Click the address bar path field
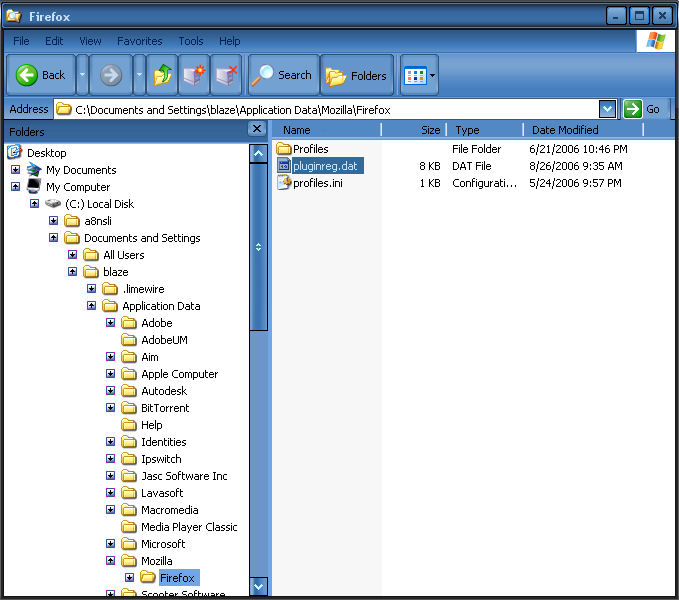 (x=326, y=109)
